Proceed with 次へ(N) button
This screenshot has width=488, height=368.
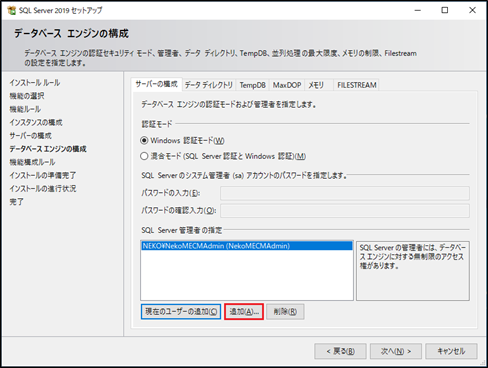point(396,351)
